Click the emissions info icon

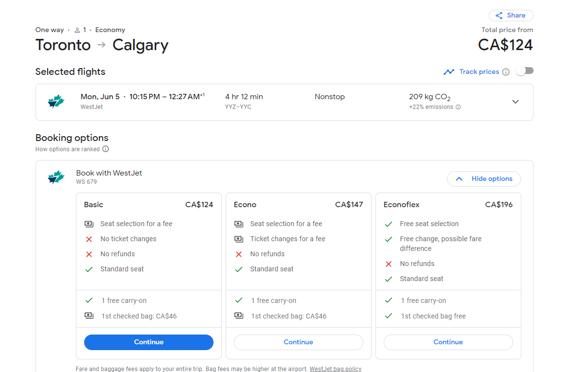(458, 107)
